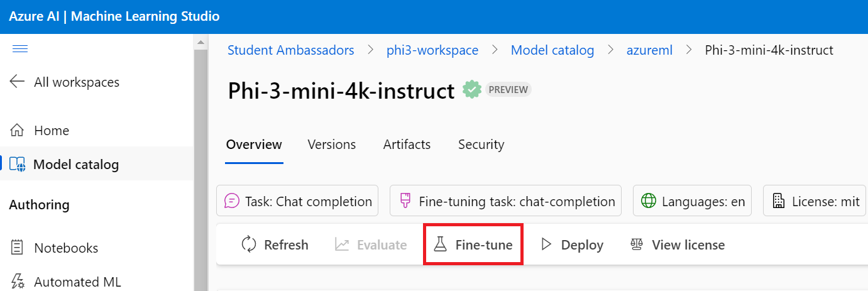Click the Refresh circular arrows icon
The image size is (868, 291).
(249, 244)
